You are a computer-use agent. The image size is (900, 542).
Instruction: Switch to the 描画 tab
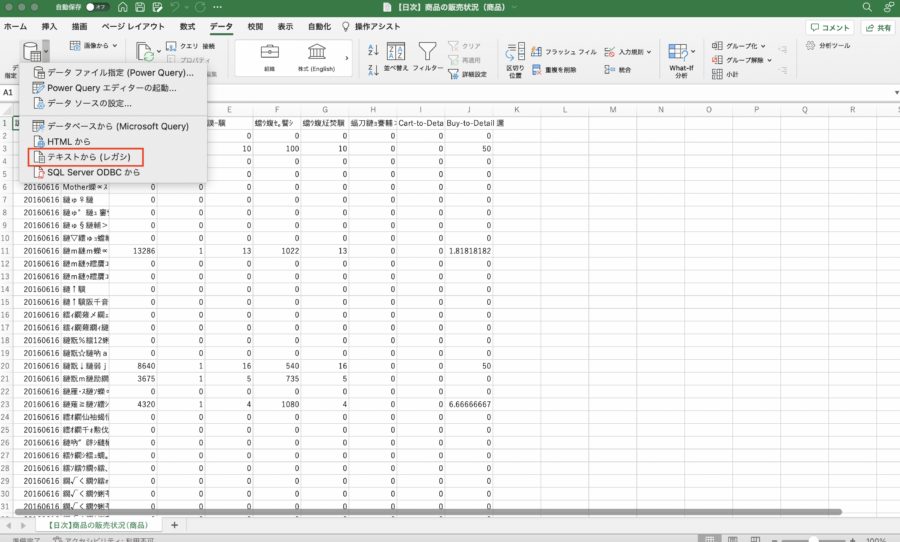[79, 26]
